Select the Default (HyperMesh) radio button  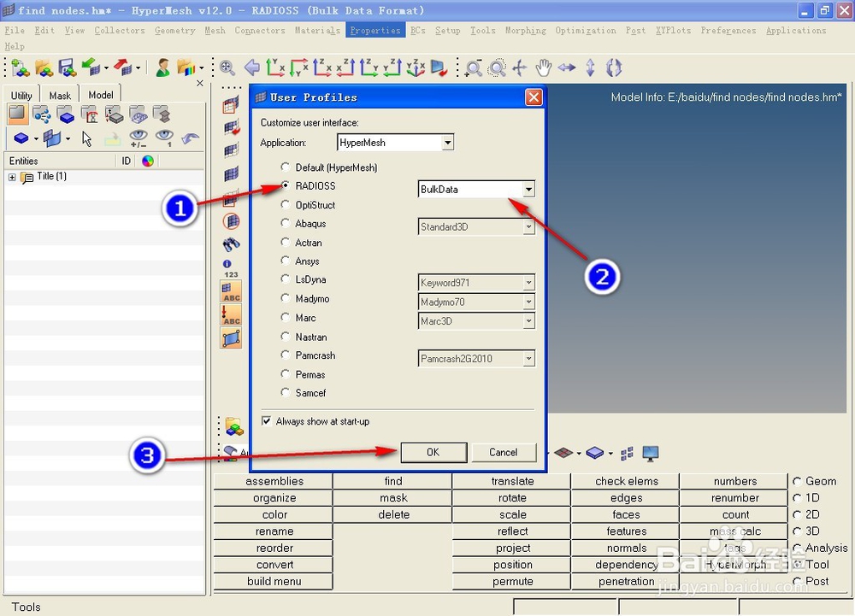286,167
